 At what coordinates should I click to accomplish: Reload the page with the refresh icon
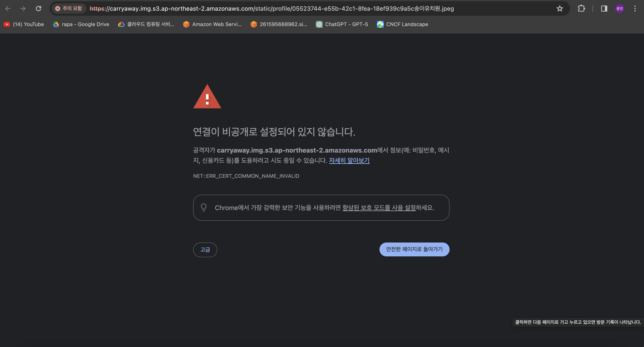(x=38, y=9)
